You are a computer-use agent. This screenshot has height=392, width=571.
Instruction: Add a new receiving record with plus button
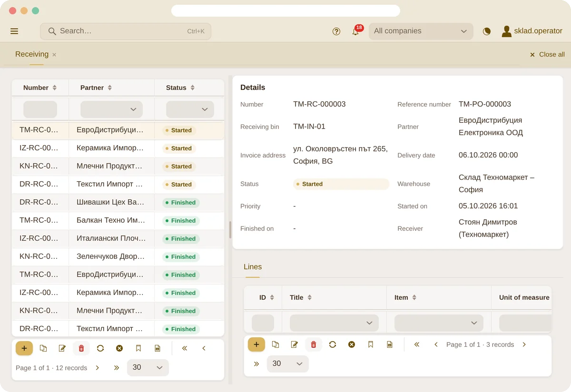(24, 348)
